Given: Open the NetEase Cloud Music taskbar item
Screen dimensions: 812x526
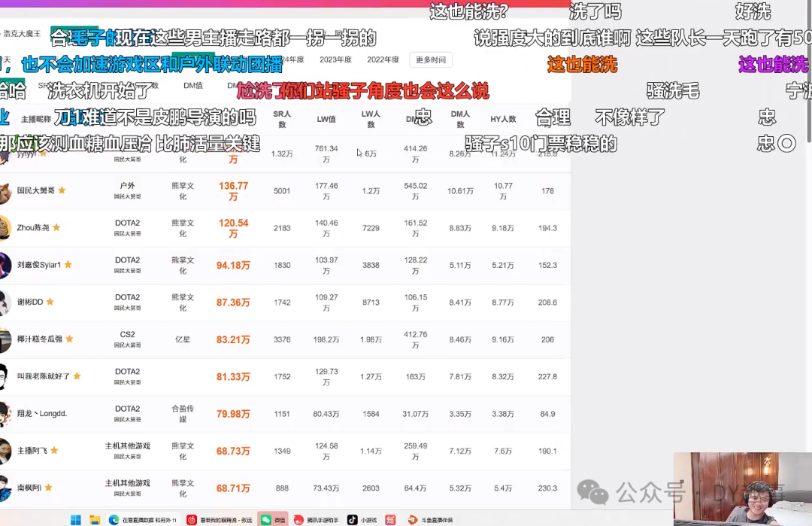Looking at the screenshot, I should pyautogui.click(x=220, y=520).
